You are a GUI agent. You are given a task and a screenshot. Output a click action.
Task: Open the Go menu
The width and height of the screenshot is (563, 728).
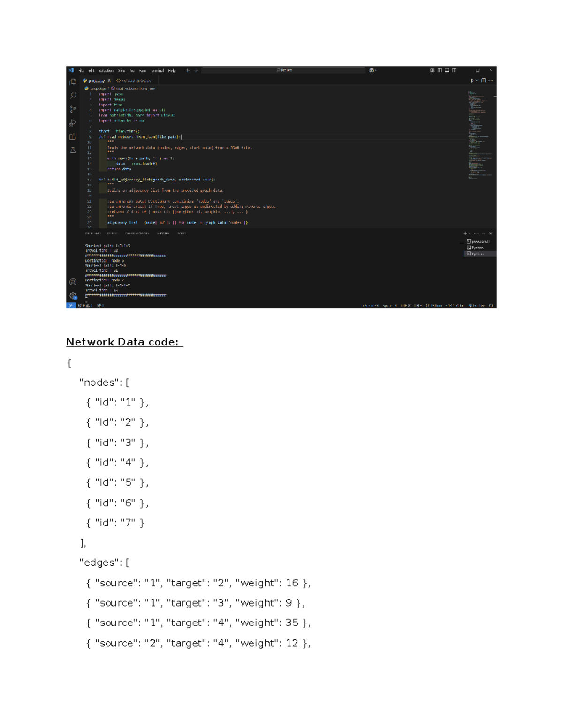click(132, 70)
